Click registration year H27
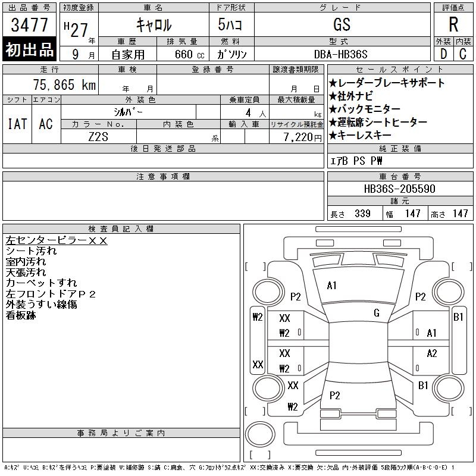The height and width of the screenshot is (476, 476). tap(76, 29)
